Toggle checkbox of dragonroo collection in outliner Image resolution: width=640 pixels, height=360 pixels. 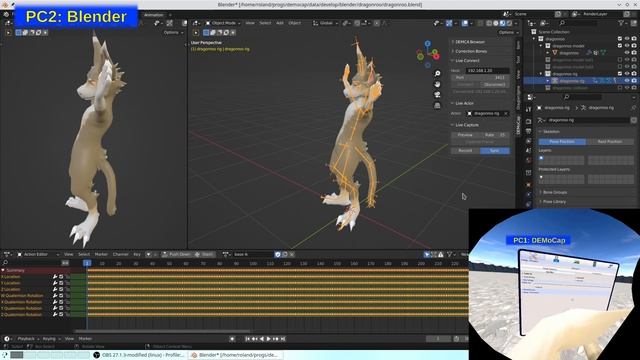(620, 39)
